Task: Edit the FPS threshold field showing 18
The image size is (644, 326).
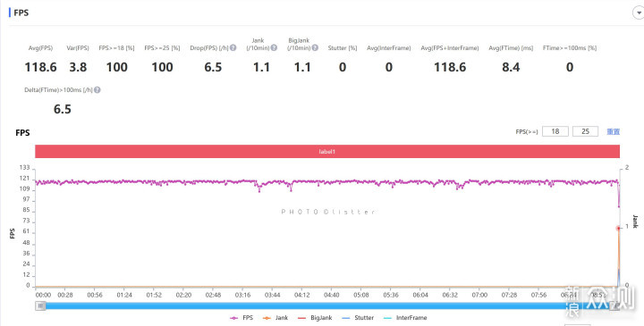Action: pos(555,131)
